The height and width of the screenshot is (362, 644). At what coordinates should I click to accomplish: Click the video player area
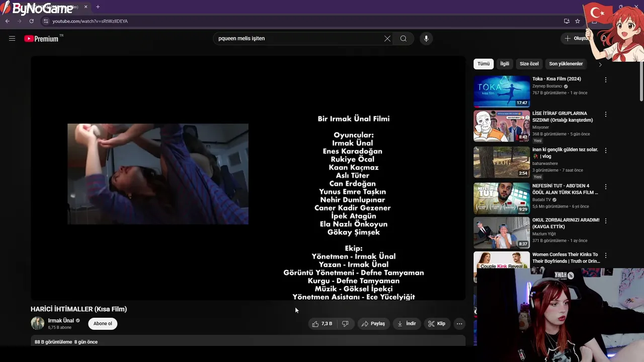click(x=248, y=178)
